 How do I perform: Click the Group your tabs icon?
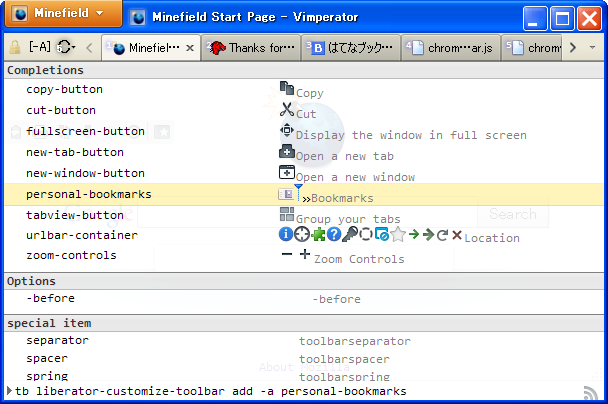(287, 214)
